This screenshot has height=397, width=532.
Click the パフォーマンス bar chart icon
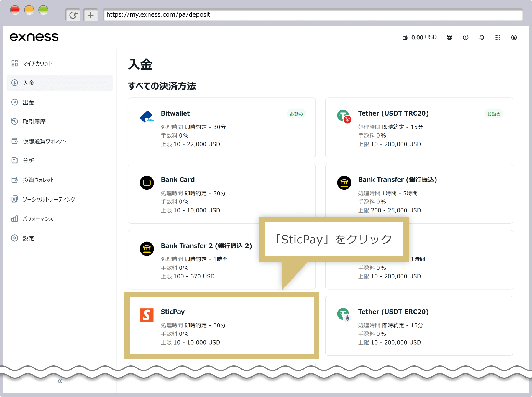click(15, 219)
